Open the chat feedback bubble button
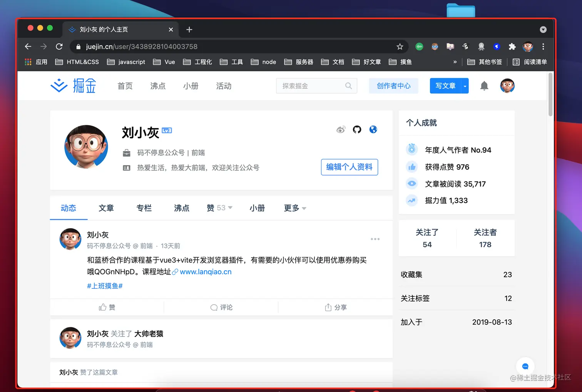The image size is (582, 392). click(x=525, y=366)
